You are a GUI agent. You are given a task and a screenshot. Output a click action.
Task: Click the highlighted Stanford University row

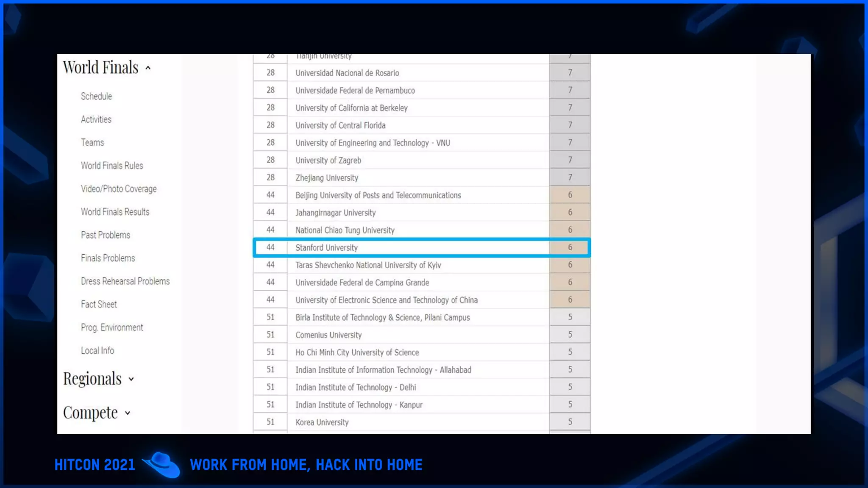pos(326,247)
